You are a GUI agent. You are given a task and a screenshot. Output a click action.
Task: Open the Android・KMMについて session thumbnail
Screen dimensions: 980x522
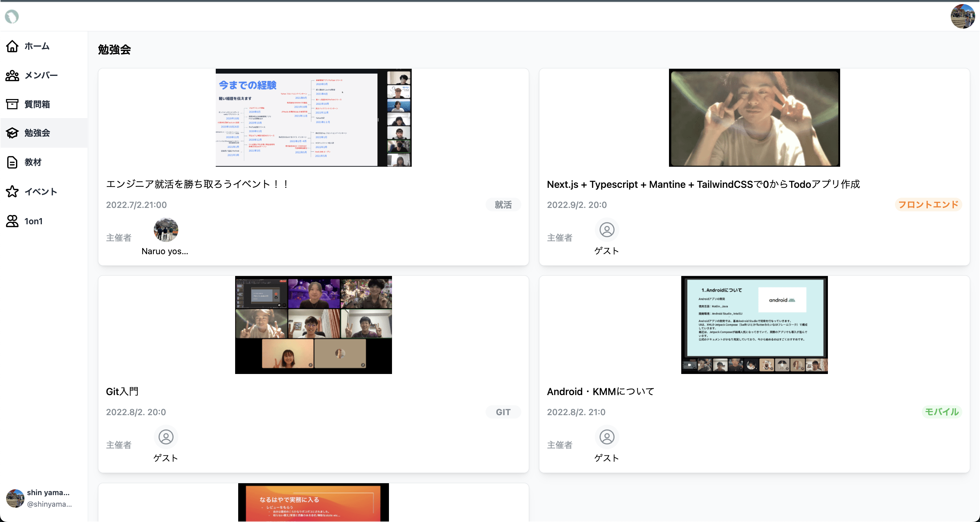[x=754, y=325]
